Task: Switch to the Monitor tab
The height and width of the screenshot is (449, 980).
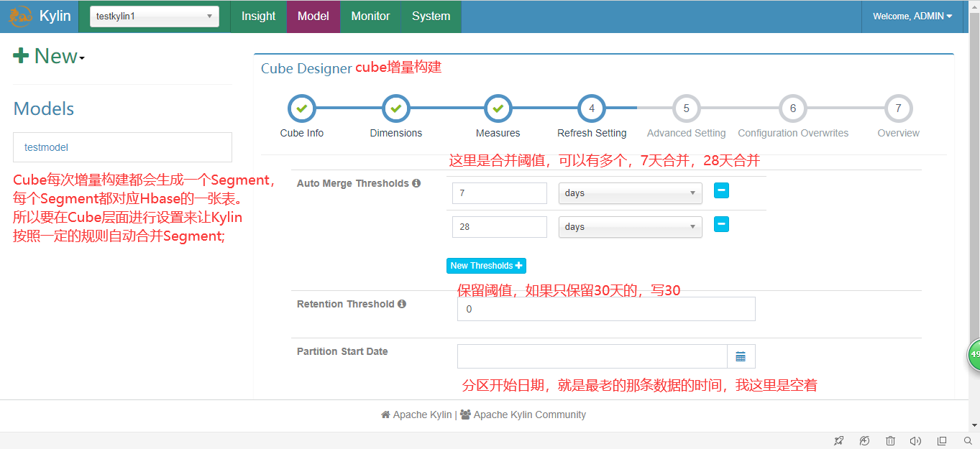Action: (370, 16)
